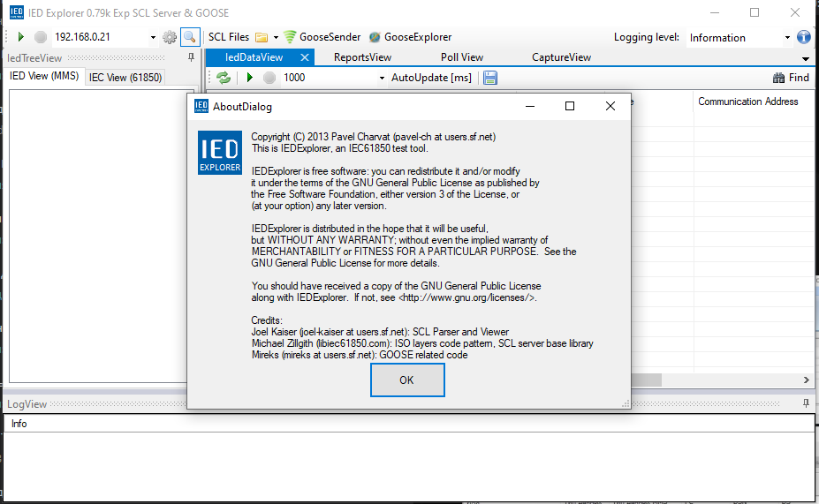Minimize the AboutDialog window
The height and width of the screenshot is (504, 819).
(529, 107)
